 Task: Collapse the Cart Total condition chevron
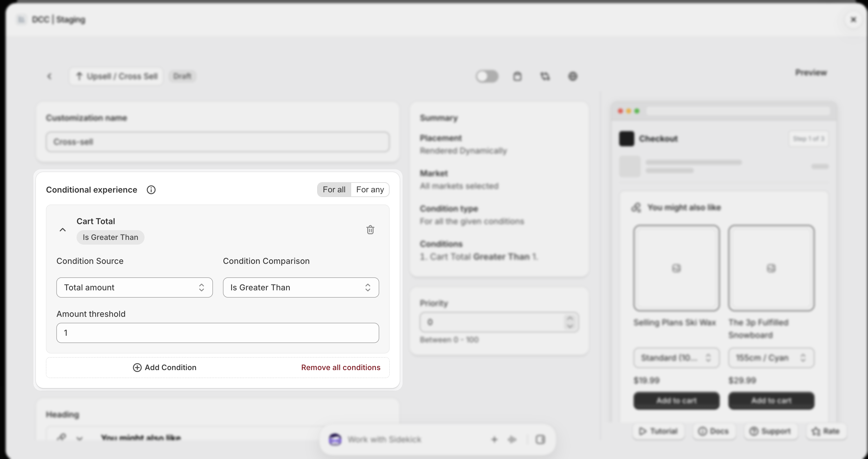point(63,230)
